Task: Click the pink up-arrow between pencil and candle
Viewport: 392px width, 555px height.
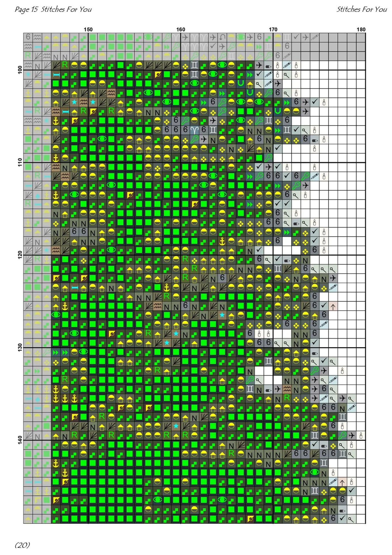Action: tap(342, 482)
